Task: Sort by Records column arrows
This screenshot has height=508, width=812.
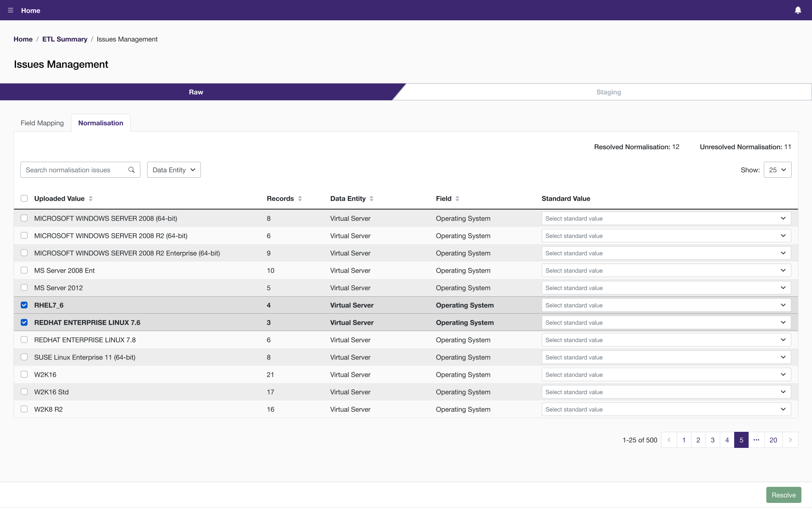Action: coord(300,199)
